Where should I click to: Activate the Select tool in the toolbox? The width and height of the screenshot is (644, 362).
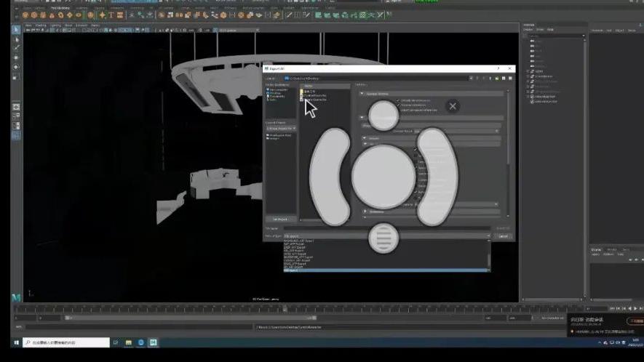point(16,29)
